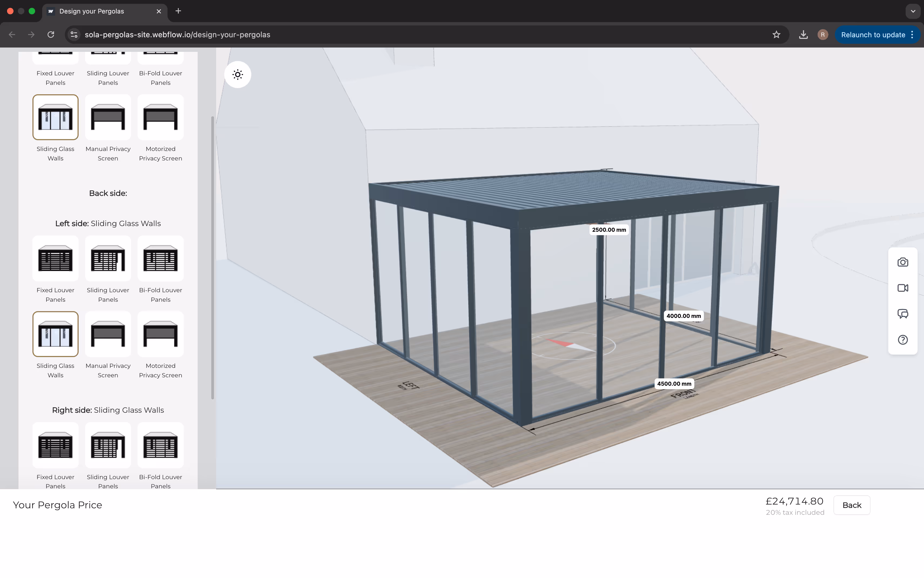Select the left side Fixed Louver Panels thumbnail
924x578 pixels.
(x=55, y=259)
